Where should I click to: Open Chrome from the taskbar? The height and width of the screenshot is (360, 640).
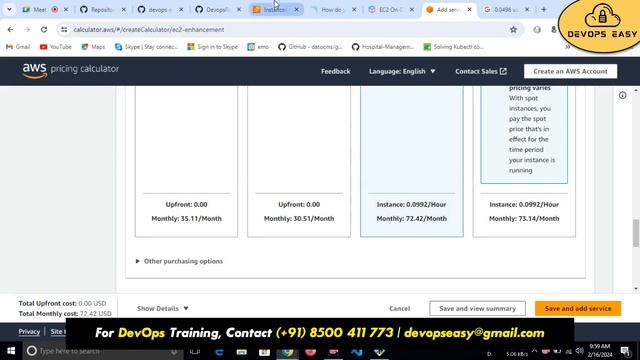coord(288,351)
